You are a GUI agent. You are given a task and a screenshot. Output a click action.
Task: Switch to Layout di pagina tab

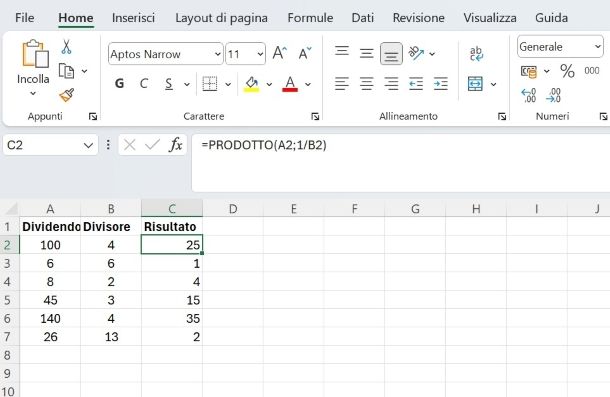221,18
